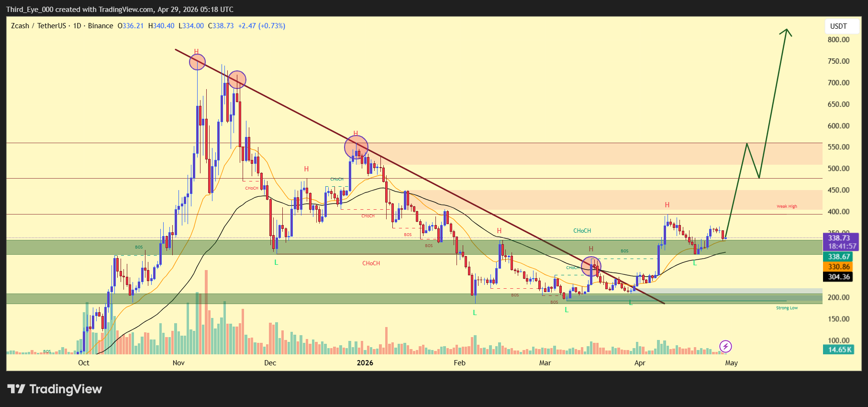Click the 400.00 price axis label
The image size is (868, 407).
tap(839, 212)
